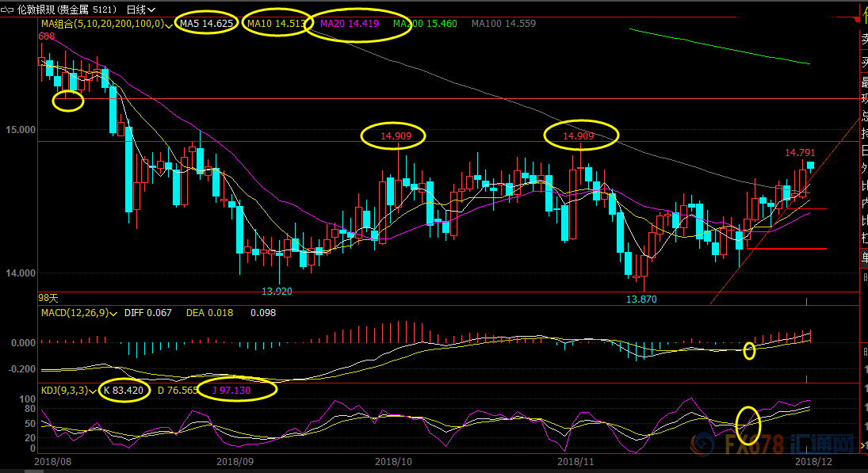Screen dimensions: 868x473
Task: Expand the MA组合 indicator parameter dropdown
Action: [170, 25]
